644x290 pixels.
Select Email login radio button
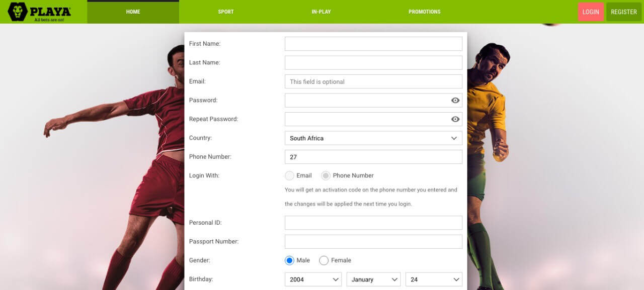click(x=289, y=175)
